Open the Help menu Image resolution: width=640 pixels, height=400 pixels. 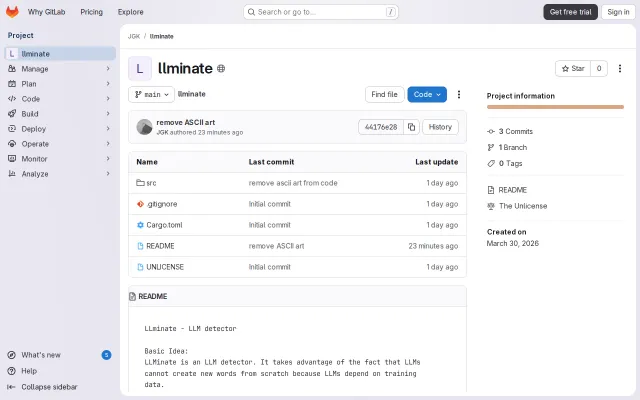[x=60, y=371]
